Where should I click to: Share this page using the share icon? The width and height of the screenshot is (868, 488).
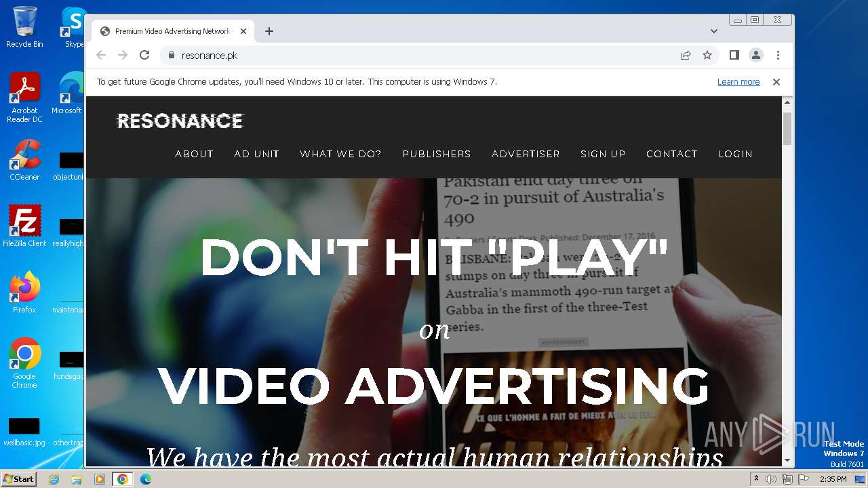coord(686,56)
